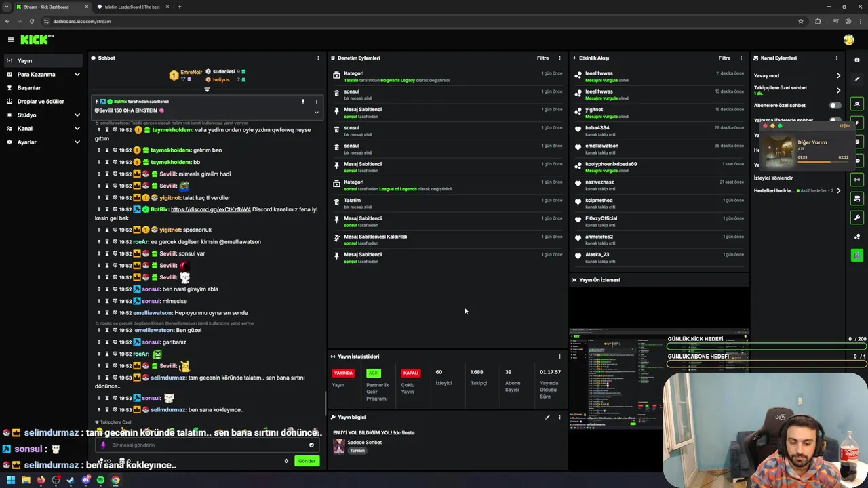Open Kanal Eylemleri panel three-dot menu

837,58
